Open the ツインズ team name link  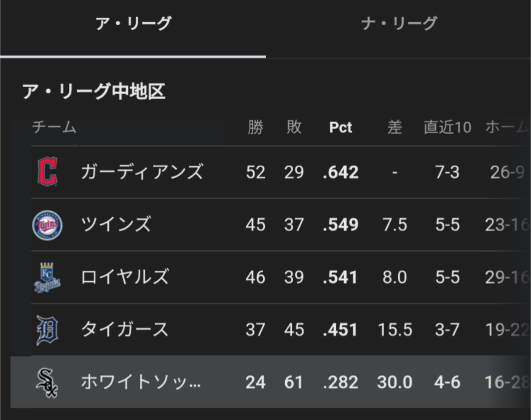(116, 225)
